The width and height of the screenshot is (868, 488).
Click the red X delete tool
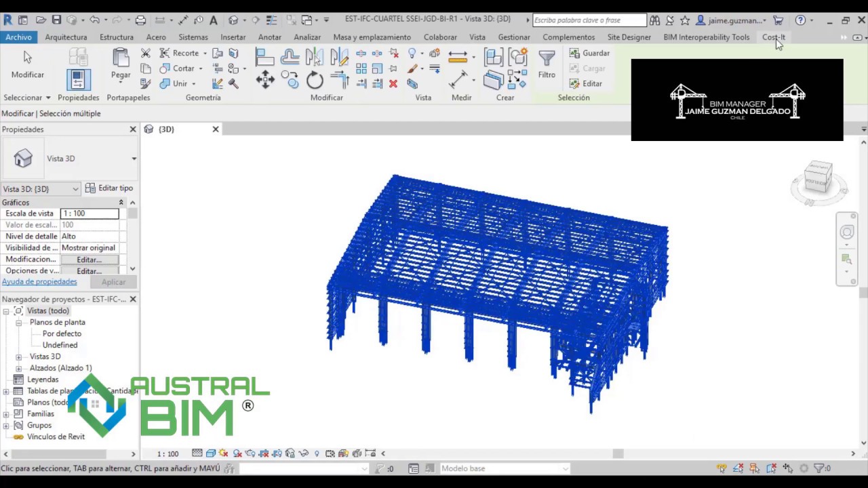click(393, 84)
